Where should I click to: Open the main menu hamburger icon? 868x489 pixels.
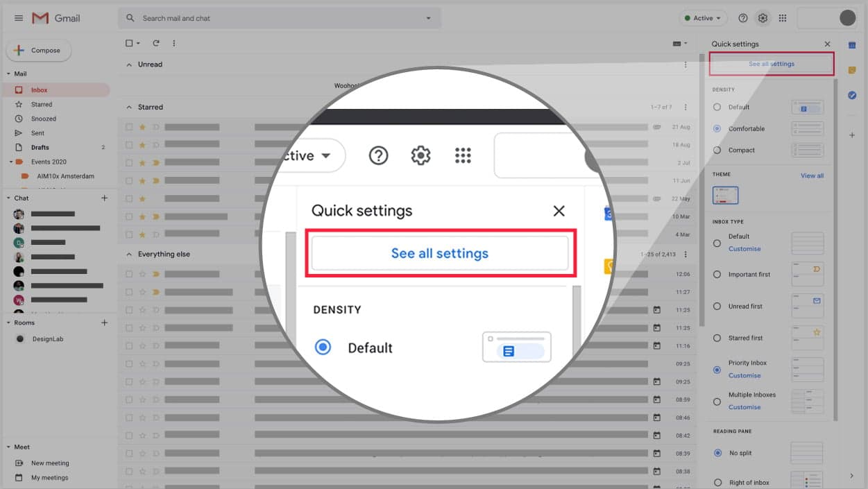(x=19, y=18)
